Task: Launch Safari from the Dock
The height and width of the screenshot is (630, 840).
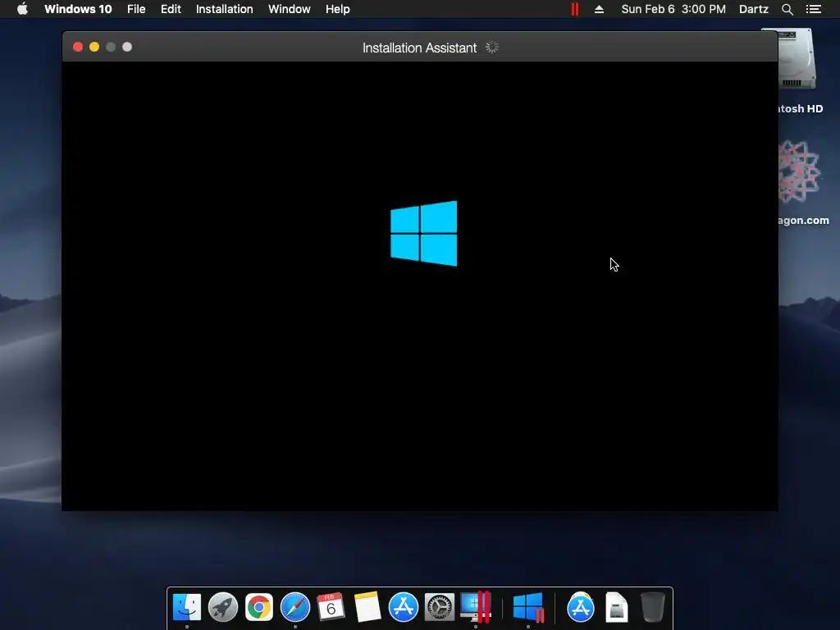Action: point(295,607)
